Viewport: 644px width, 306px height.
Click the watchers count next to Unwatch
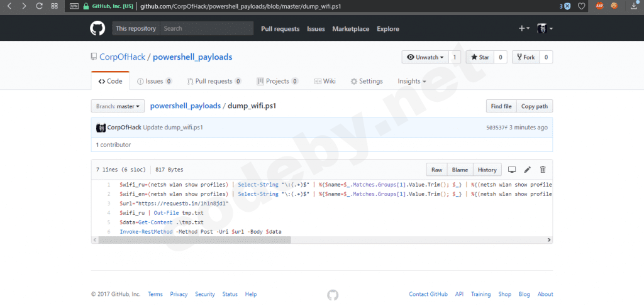tap(455, 57)
